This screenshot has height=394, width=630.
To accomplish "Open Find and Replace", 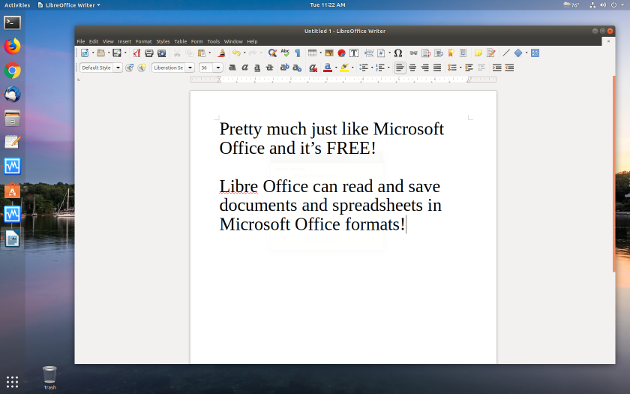I will pyautogui.click(x=272, y=53).
